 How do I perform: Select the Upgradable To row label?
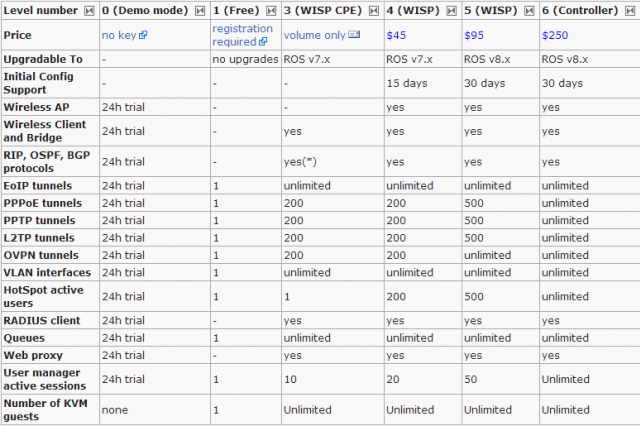[x=43, y=60]
